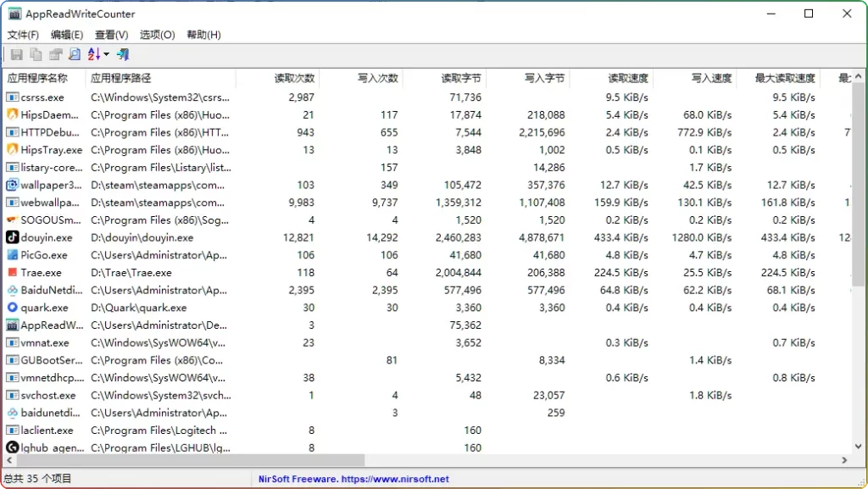
Task: Click the SOGOUSm... row icon
Action: [12, 219]
